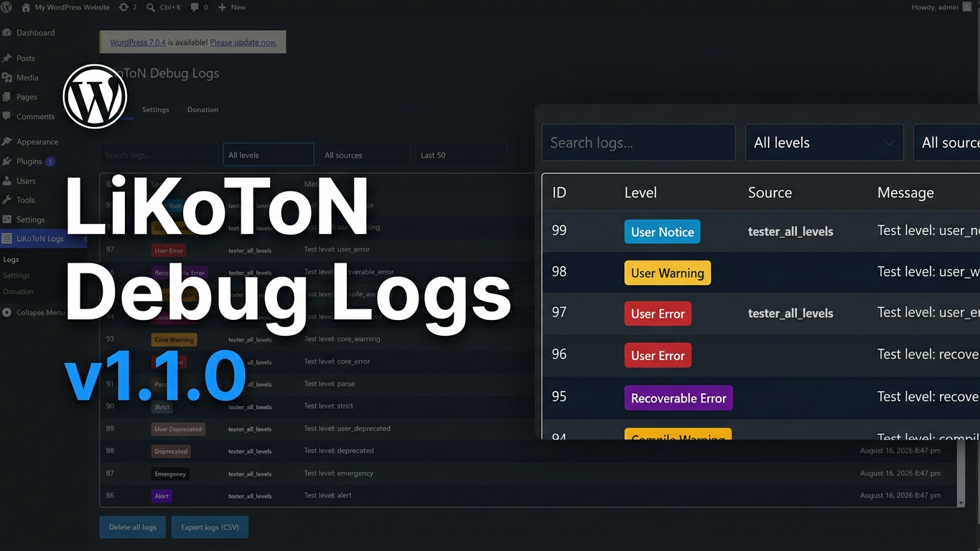This screenshot has height=551, width=980.
Task: Click the WordPress logo in the admin bar
Action: 6,7
